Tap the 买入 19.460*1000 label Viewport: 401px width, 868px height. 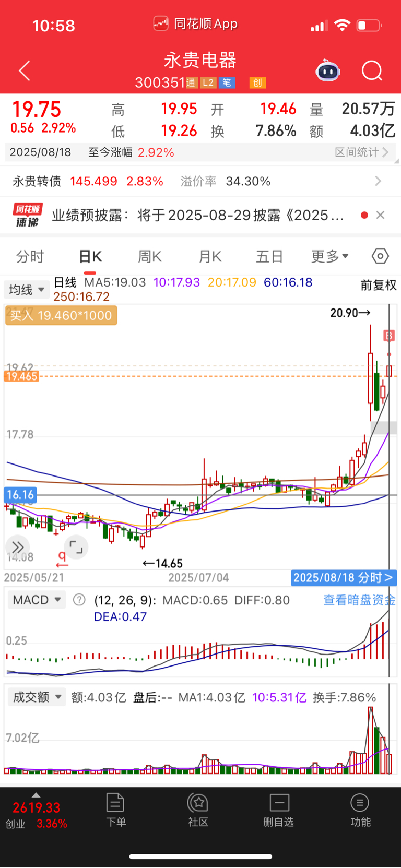coord(61,315)
